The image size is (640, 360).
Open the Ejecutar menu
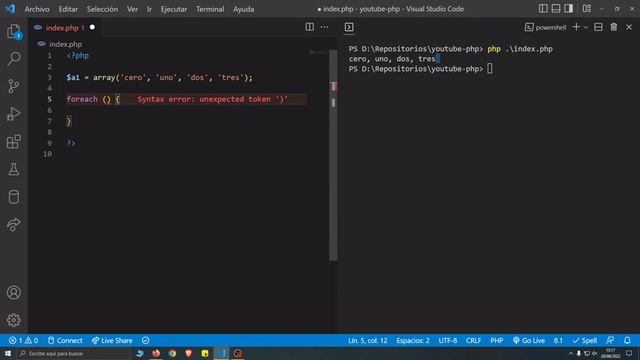point(173,9)
